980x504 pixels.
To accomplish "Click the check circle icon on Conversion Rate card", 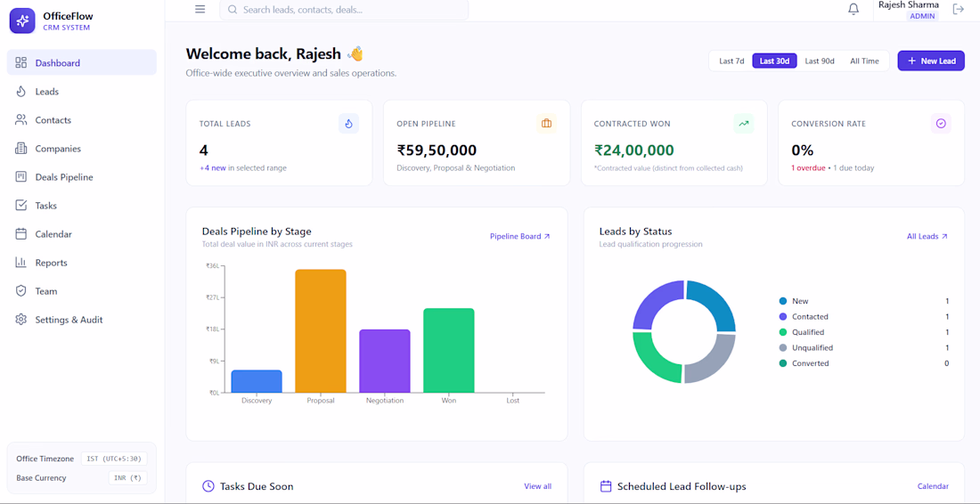I will click(x=941, y=124).
